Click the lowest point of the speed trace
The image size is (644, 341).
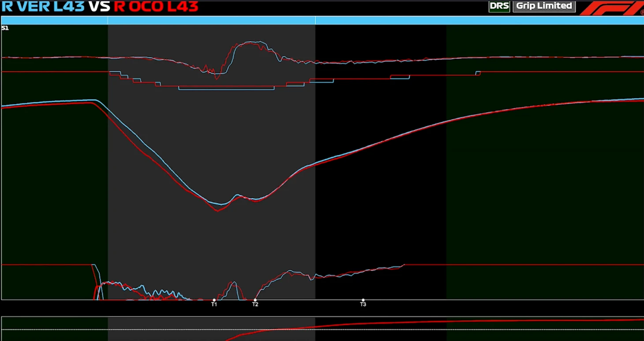coord(217,210)
